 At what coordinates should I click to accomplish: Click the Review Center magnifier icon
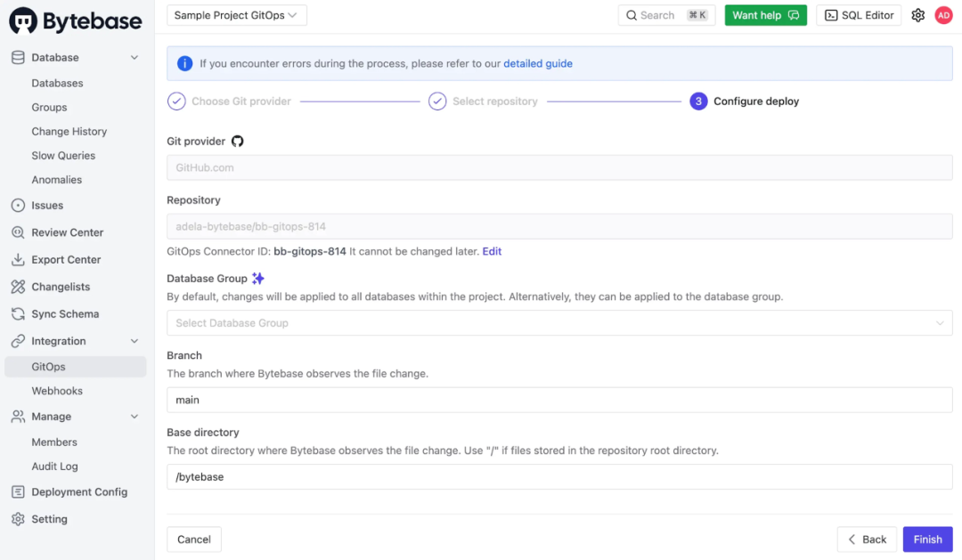(18, 232)
